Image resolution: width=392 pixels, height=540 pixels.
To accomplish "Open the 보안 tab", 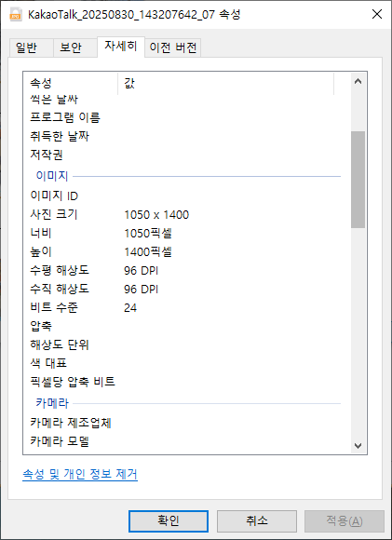I will click(x=75, y=47).
